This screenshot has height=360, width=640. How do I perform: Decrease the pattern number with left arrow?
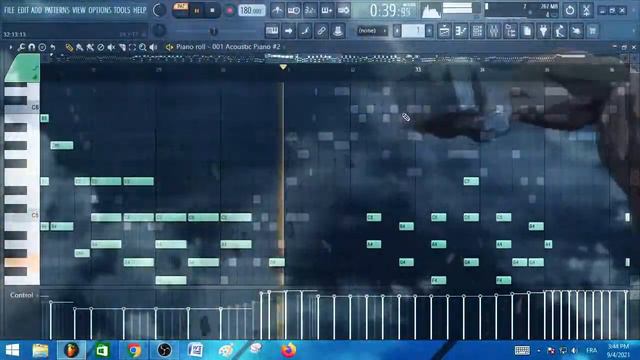pyautogui.click(x=396, y=31)
